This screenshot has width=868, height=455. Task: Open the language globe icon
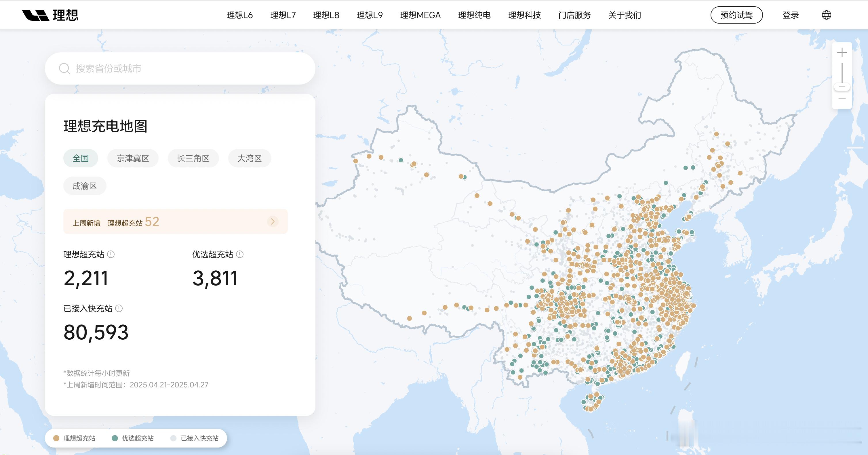(826, 15)
